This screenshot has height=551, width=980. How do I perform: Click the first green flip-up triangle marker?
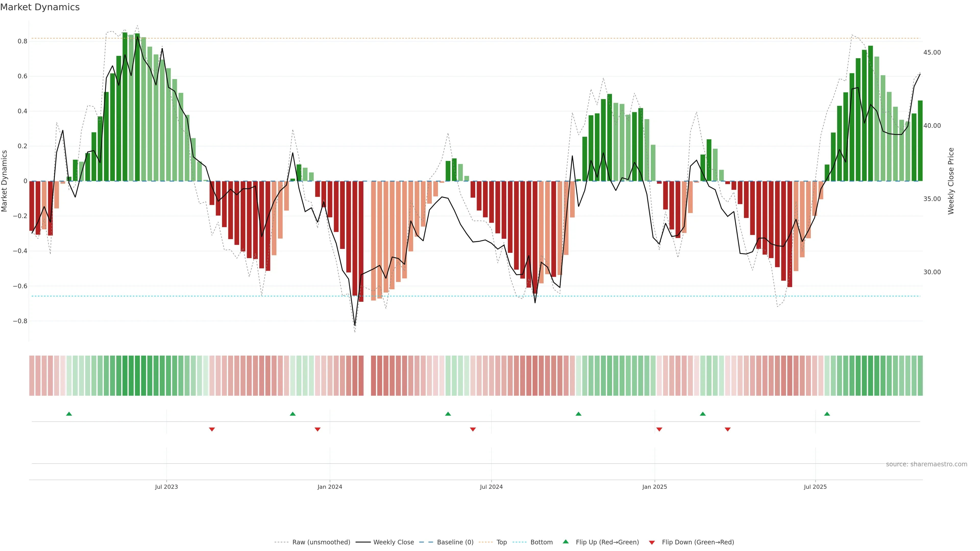(x=69, y=414)
